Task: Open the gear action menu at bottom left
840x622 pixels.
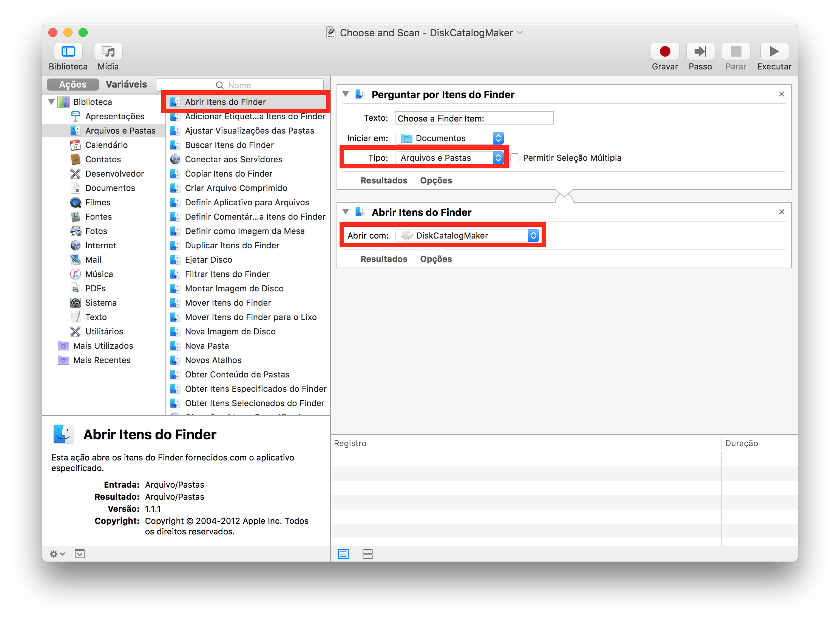Action: click(x=57, y=554)
